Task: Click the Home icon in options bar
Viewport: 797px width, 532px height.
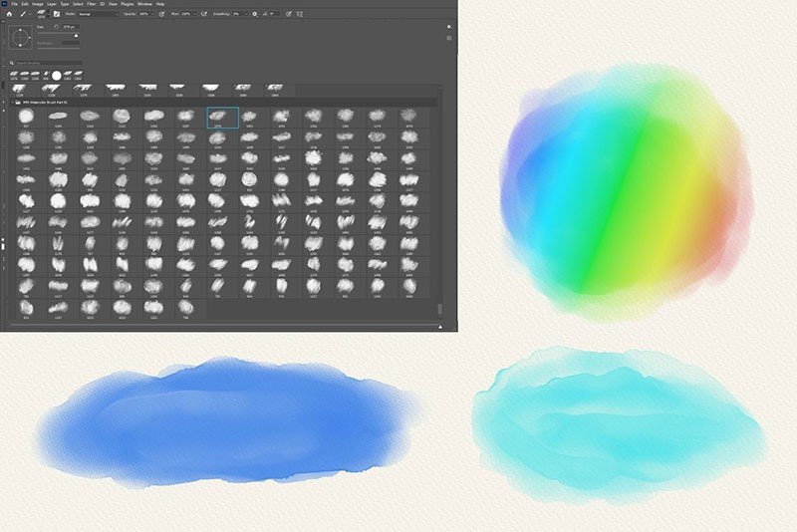Action: point(9,14)
